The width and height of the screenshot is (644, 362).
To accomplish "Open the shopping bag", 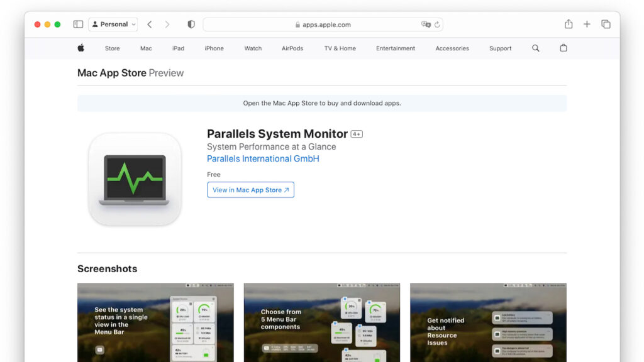I will [563, 48].
